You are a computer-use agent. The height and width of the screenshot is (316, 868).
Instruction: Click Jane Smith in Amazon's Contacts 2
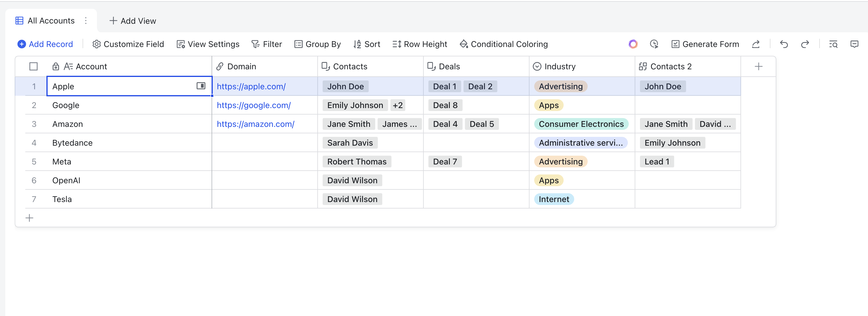[x=666, y=124]
